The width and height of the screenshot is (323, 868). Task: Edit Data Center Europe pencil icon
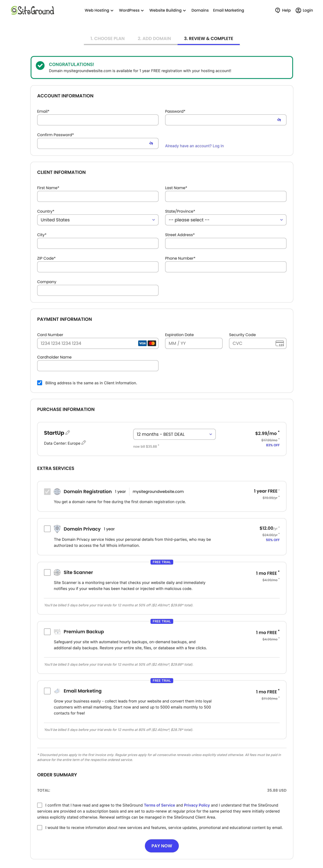pyautogui.click(x=84, y=442)
